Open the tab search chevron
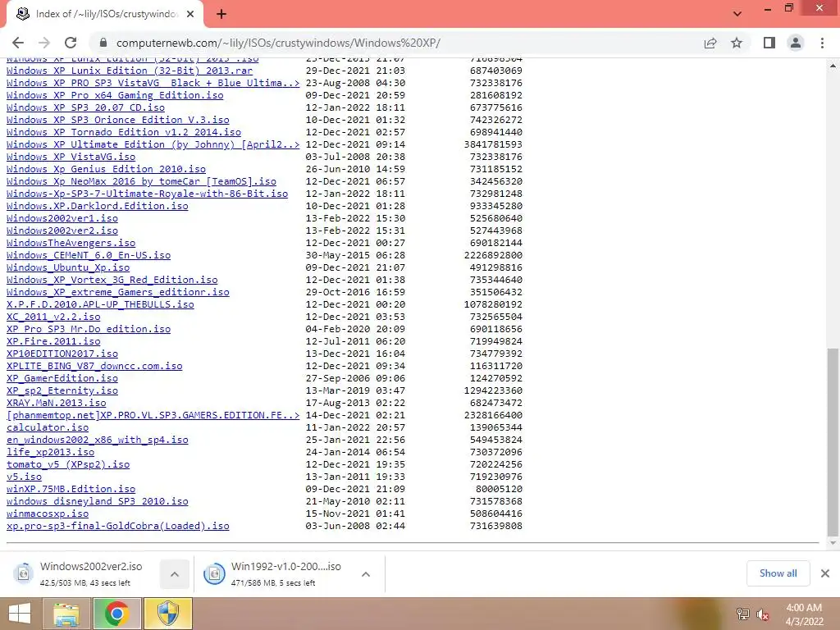Viewport: 840px width, 630px height. click(x=737, y=14)
